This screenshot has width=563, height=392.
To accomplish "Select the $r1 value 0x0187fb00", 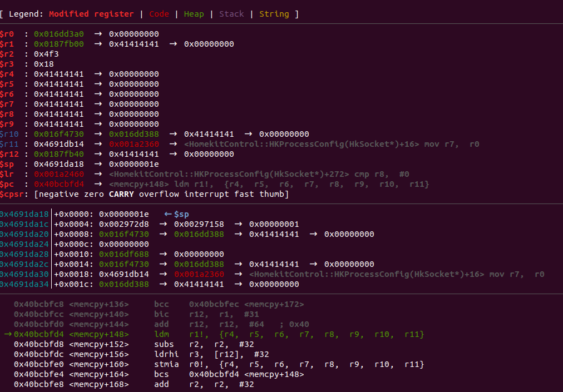I will 59,44.
